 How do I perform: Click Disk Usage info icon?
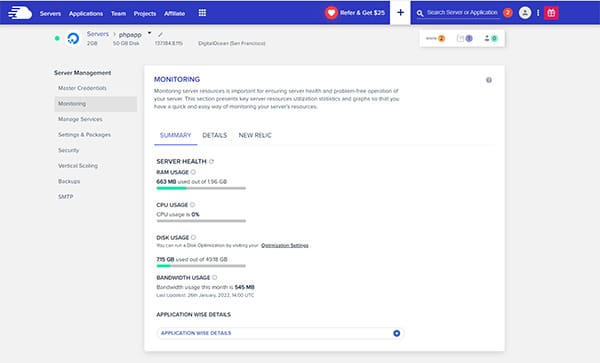click(193, 237)
